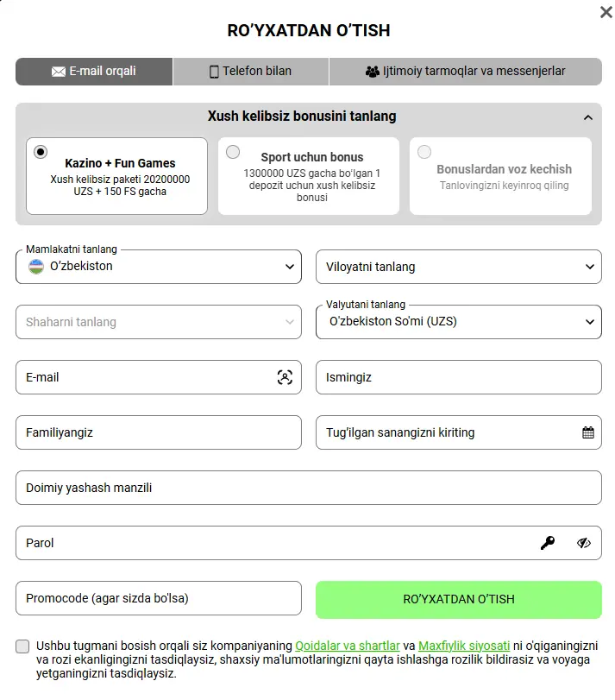Click the envelope icon on E-mail orqali tab
The image size is (615, 700).
pyautogui.click(x=57, y=72)
